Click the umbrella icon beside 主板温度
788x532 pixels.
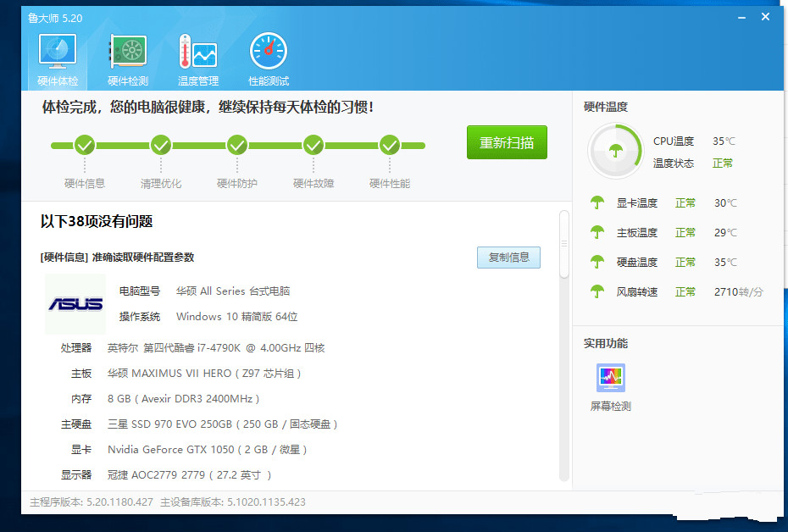pos(597,233)
